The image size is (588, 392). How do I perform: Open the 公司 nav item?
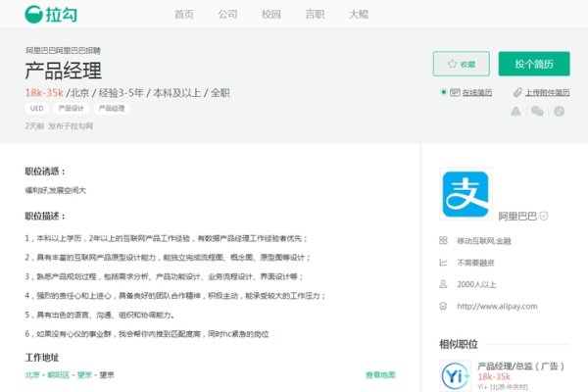pyautogui.click(x=227, y=15)
